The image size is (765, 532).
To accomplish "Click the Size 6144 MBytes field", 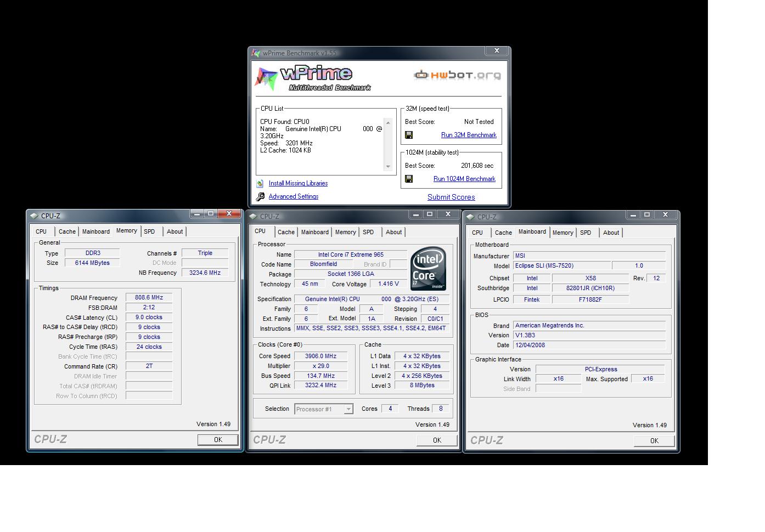I will coord(92,263).
